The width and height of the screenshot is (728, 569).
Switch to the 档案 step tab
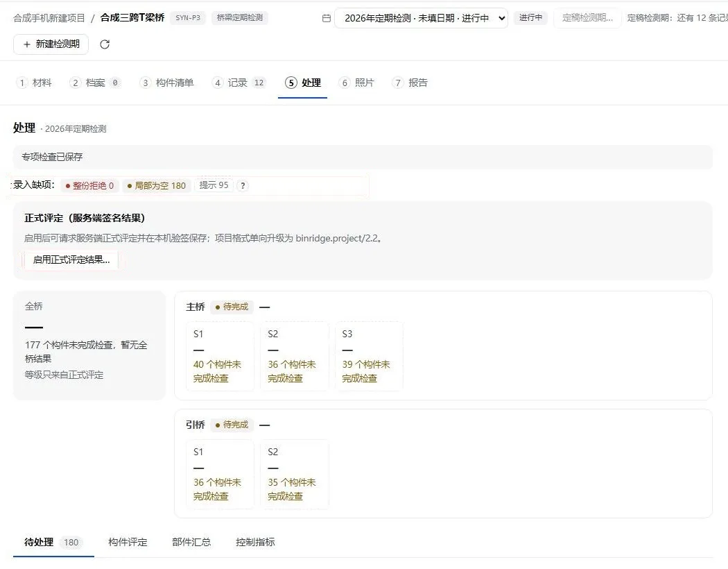[95, 83]
